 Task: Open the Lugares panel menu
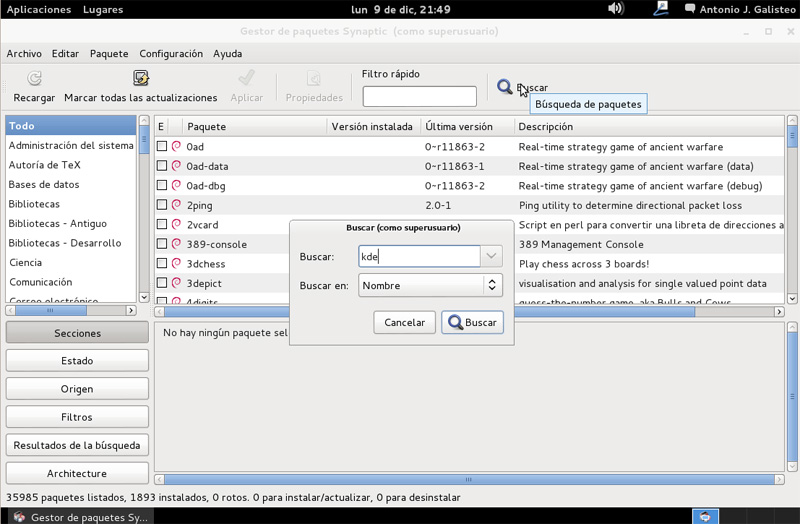(x=103, y=9)
